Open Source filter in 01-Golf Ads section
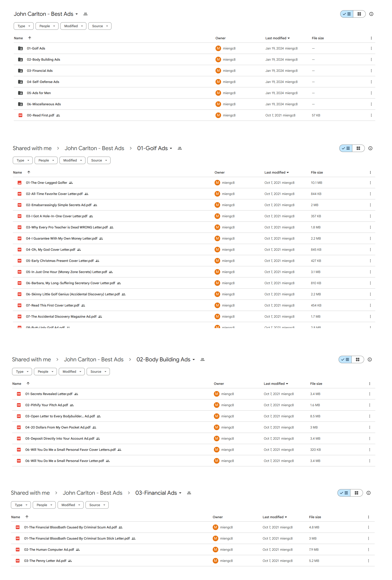This screenshot has width=392, height=580. (x=99, y=160)
